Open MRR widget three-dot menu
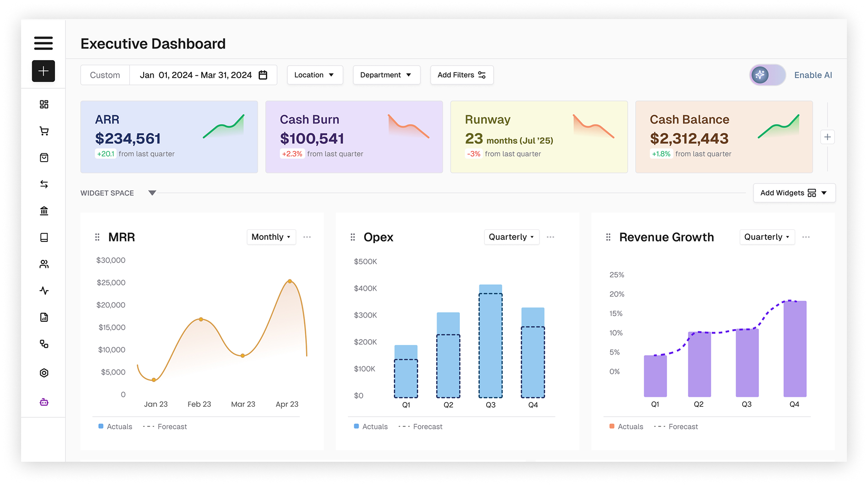This screenshot has width=868, height=485. point(307,237)
